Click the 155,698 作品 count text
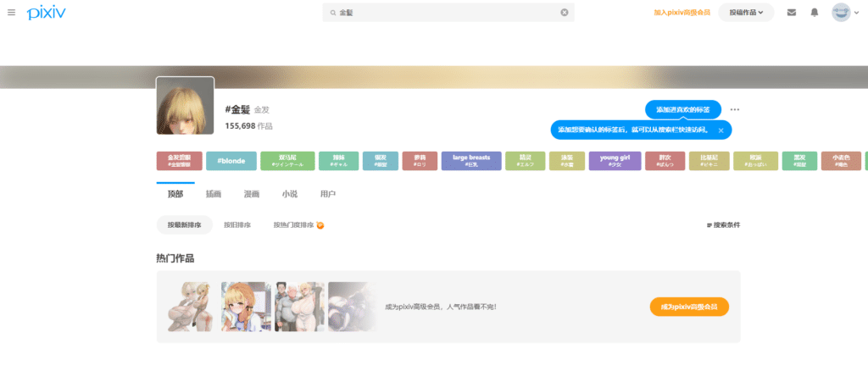 point(248,126)
